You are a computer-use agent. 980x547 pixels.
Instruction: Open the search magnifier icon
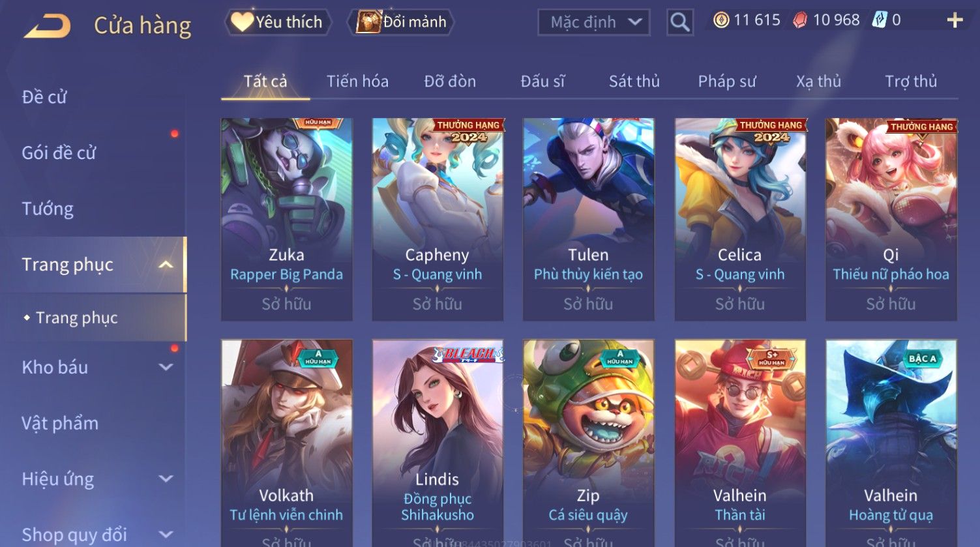(679, 22)
